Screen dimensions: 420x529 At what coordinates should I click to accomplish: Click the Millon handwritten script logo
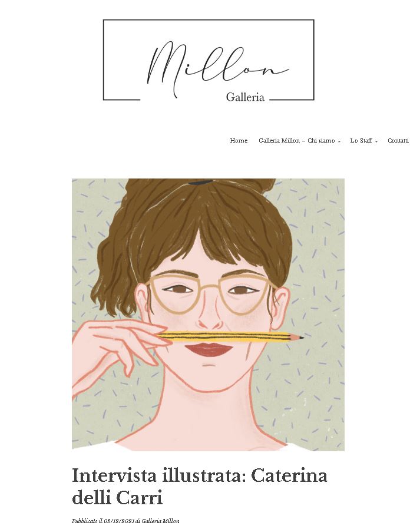pos(218,68)
